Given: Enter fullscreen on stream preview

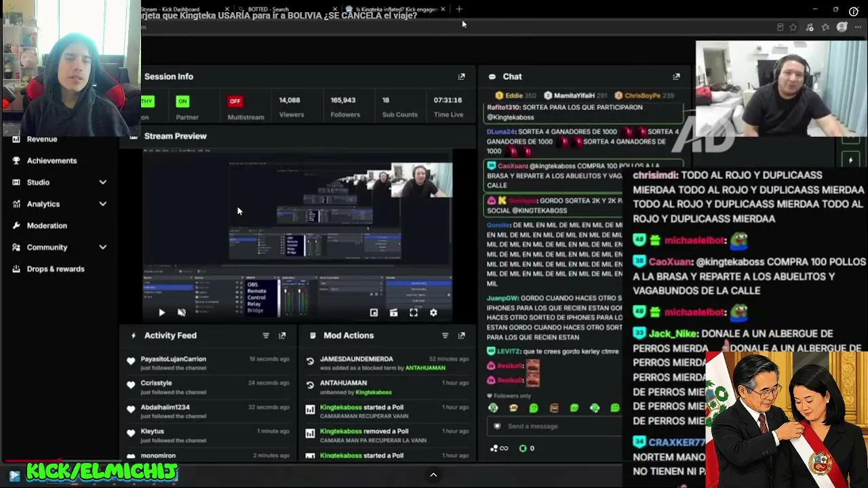Looking at the screenshot, I should point(414,312).
